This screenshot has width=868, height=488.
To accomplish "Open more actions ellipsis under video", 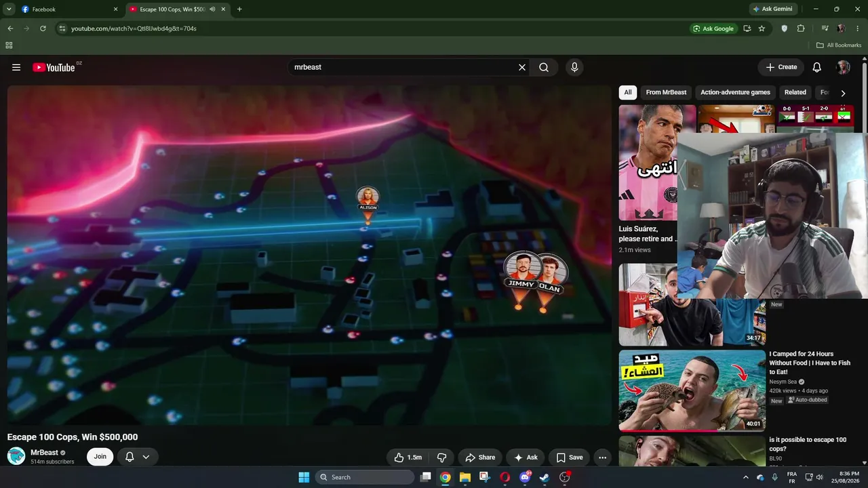I will (x=603, y=457).
